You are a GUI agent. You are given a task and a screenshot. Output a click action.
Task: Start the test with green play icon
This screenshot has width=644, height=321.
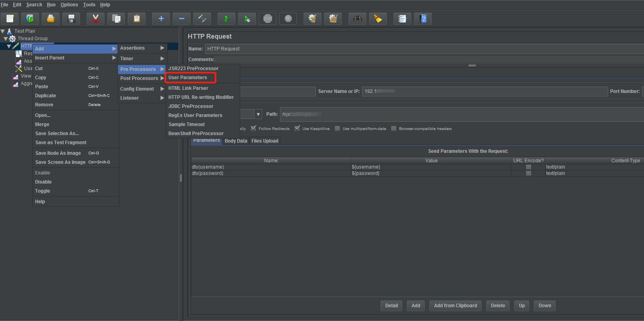[226, 19]
